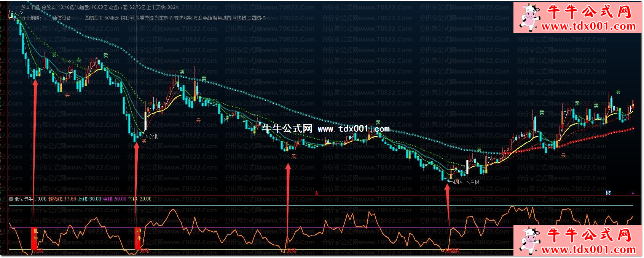Open the 互联金融 concept tag
Image resolution: width=644 pixels, height=258 pixels.
202,18
